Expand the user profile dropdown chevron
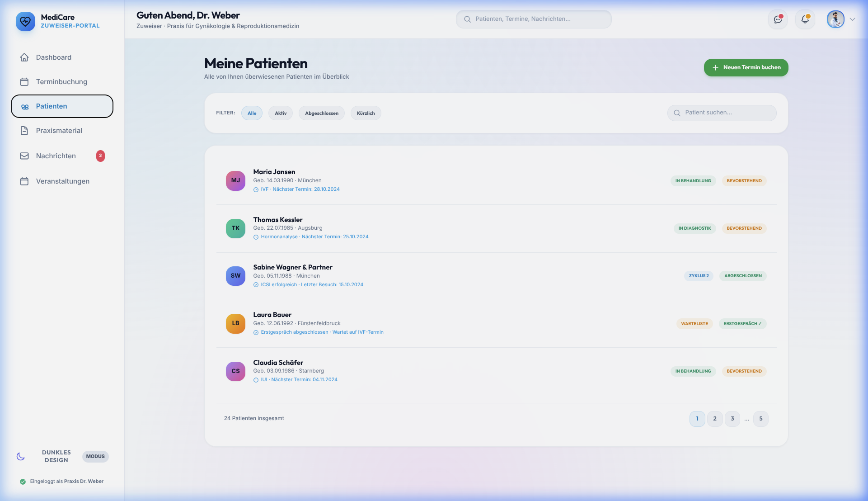The height and width of the screenshot is (501, 868). coord(852,19)
